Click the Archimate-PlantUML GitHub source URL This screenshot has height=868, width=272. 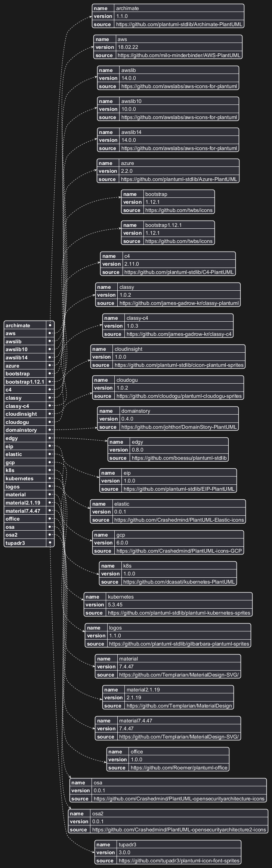[179, 24]
